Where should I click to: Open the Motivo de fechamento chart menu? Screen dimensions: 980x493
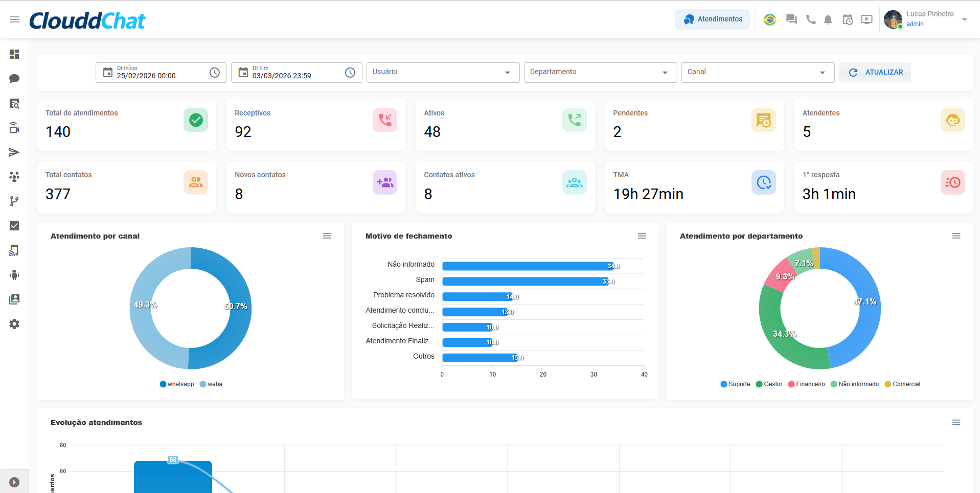[x=642, y=236]
